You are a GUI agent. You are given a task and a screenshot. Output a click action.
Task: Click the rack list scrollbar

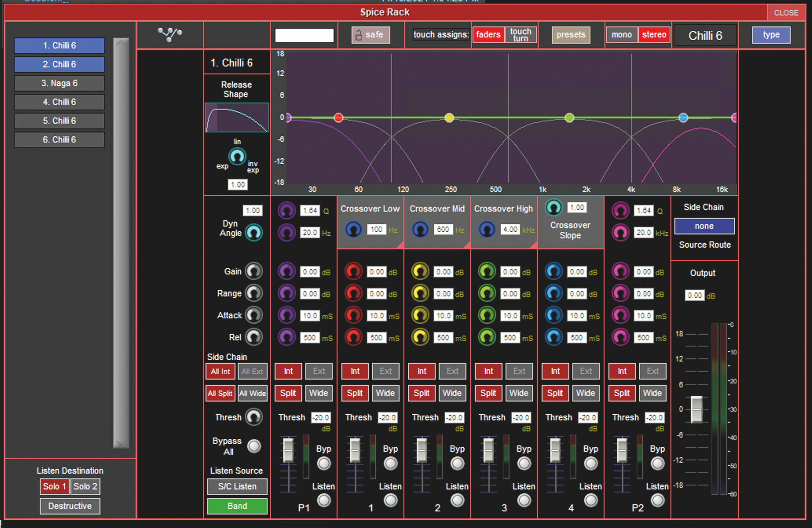click(x=121, y=243)
